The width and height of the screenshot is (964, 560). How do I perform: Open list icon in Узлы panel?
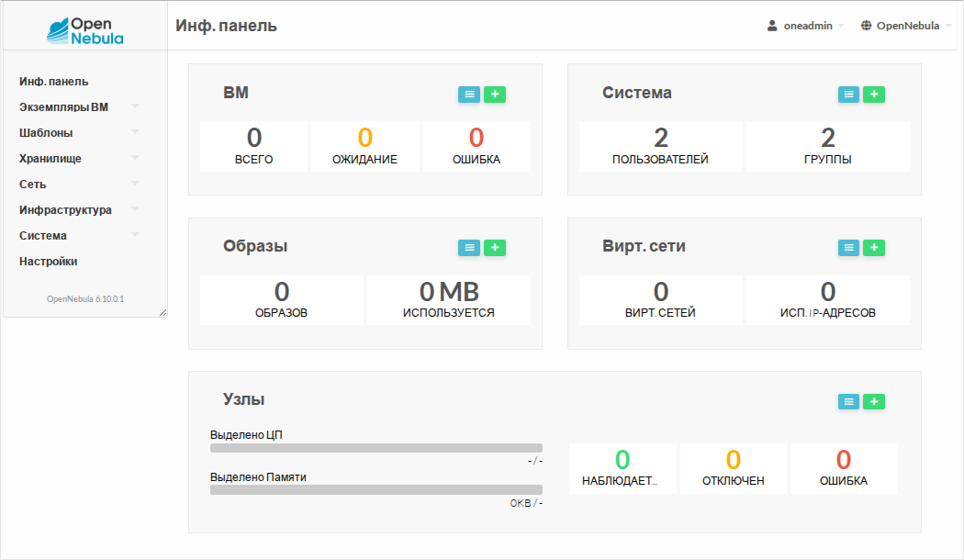pyautogui.click(x=848, y=401)
